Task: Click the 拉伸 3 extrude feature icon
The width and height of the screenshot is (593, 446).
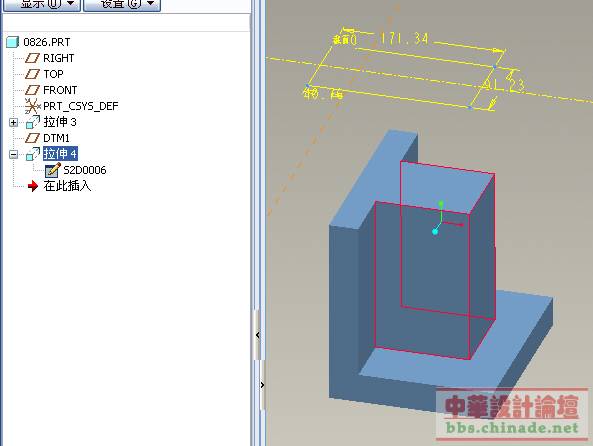Action: click(x=33, y=122)
